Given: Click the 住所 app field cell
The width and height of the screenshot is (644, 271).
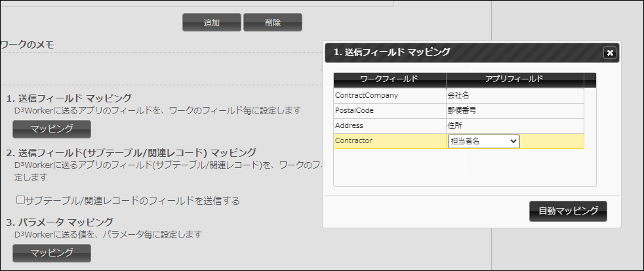Looking at the screenshot, I should pos(515,126).
